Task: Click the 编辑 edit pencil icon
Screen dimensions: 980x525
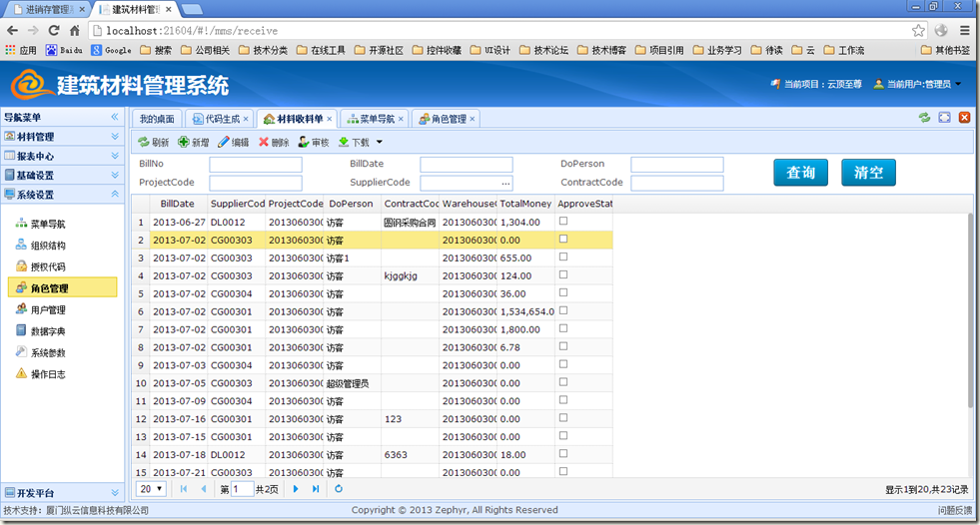Action: 224,143
